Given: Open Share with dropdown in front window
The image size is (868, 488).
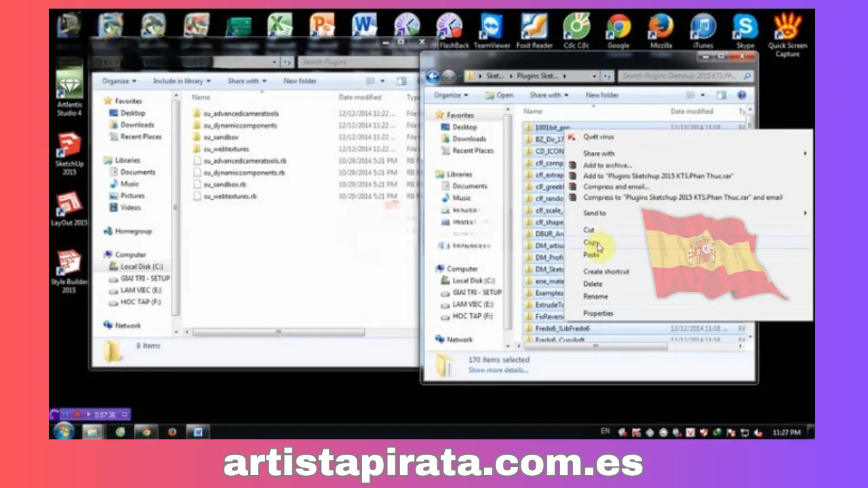Looking at the screenshot, I should pyautogui.click(x=549, y=96).
